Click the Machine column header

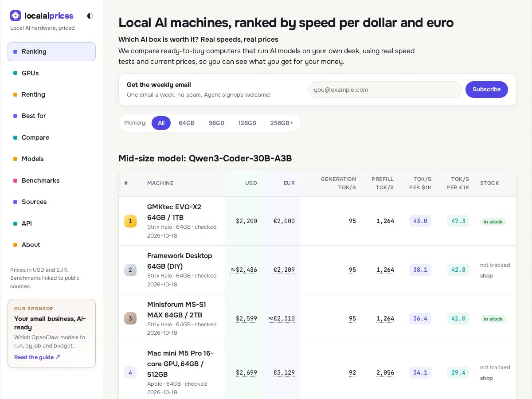tap(160, 183)
